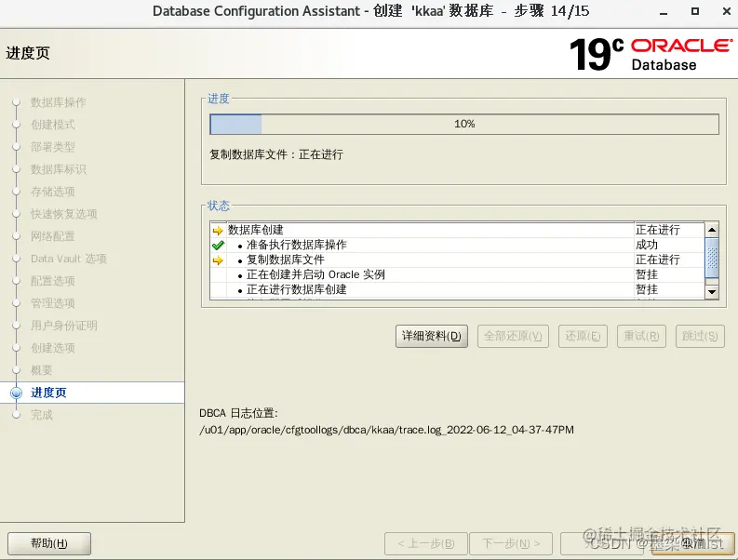Select 数据库操作 step in sidebar
The image size is (738, 560).
point(59,102)
